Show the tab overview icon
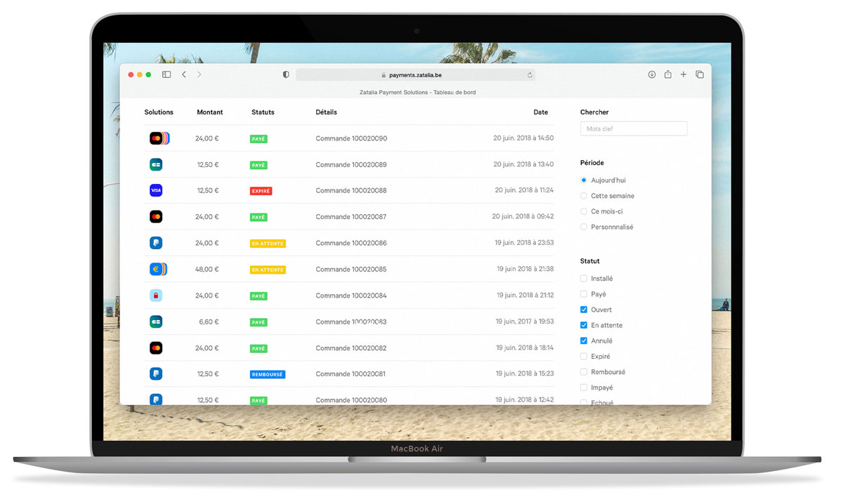The image size is (843, 504). [x=700, y=74]
